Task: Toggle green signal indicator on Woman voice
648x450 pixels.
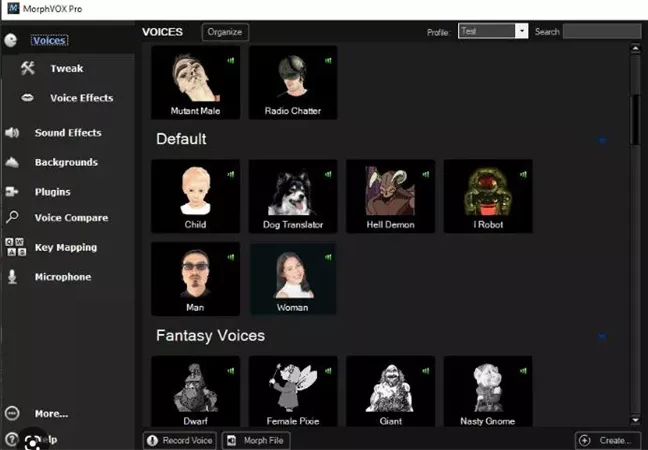Action: [328, 257]
